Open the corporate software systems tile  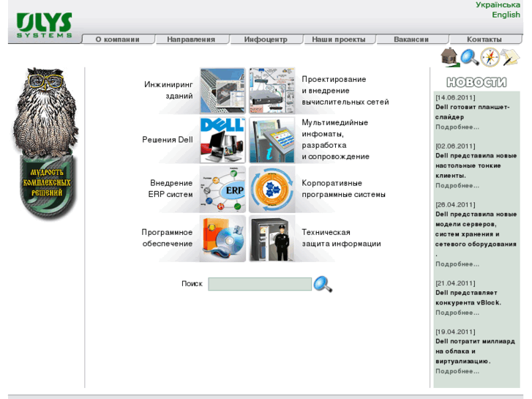pyautogui.click(x=271, y=189)
